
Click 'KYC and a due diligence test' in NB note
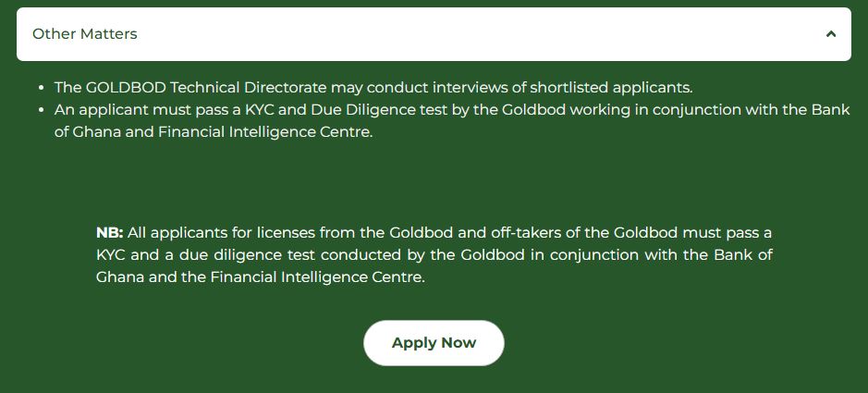pyautogui.click(x=206, y=255)
